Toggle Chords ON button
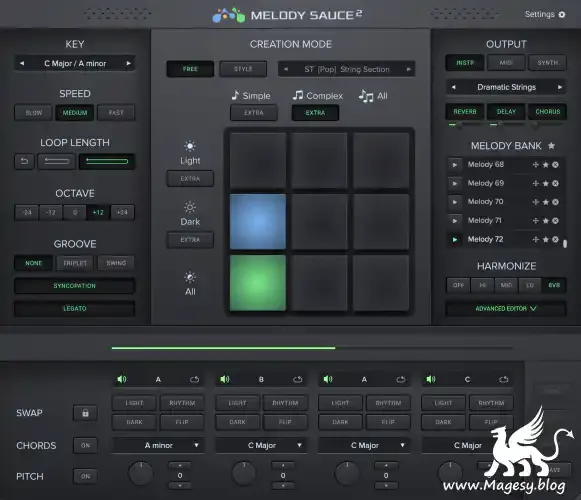Image resolution: width=581 pixels, height=500 pixels. click(x=85, y=446)
